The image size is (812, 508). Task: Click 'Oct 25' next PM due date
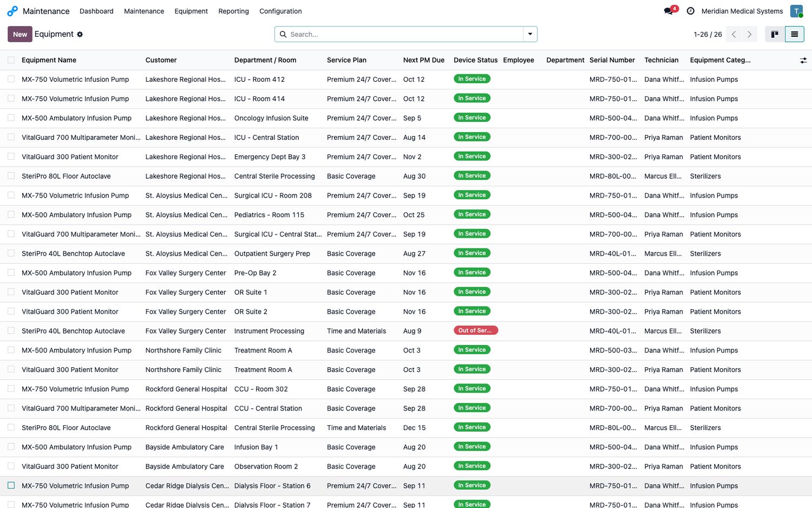click(414, 215)
